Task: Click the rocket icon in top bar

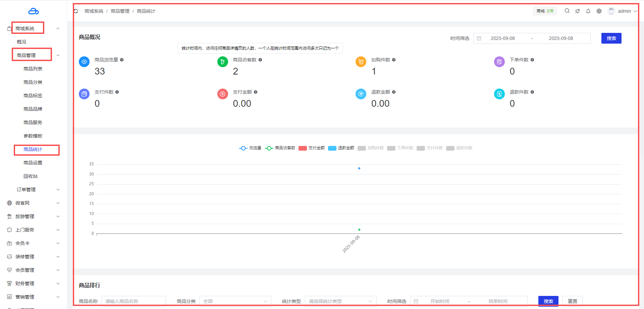Action: [x=577, y=11]
